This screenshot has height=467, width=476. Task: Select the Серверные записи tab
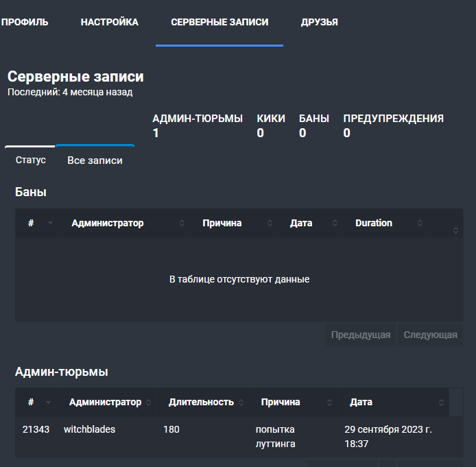click(x=219, y=22)
